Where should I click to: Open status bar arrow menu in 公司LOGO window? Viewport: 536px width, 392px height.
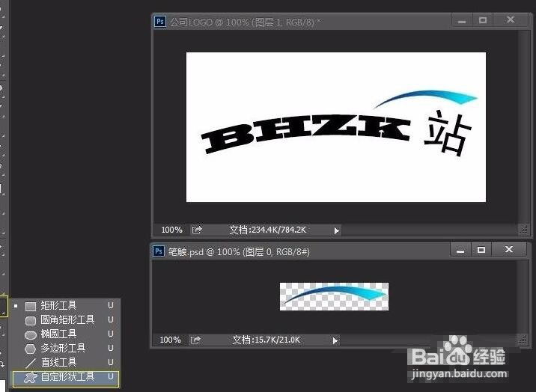(336, 231)
